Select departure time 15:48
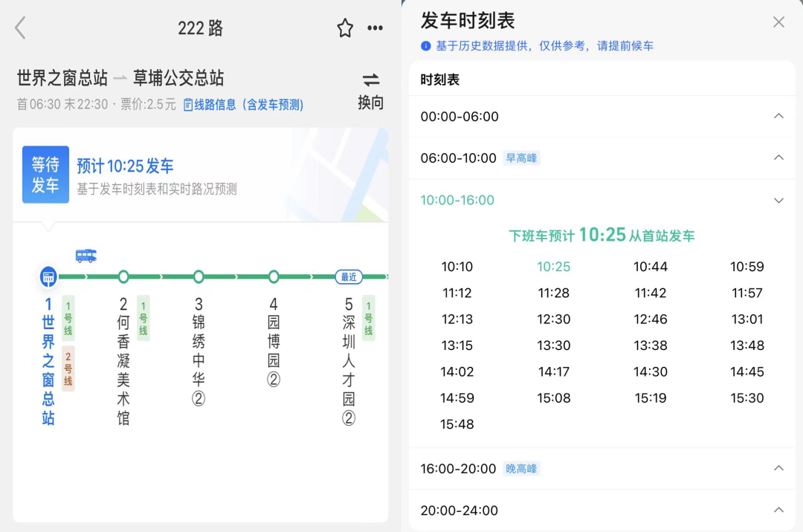The height and width of the screenshot is (532, 803). coord(457,424)
